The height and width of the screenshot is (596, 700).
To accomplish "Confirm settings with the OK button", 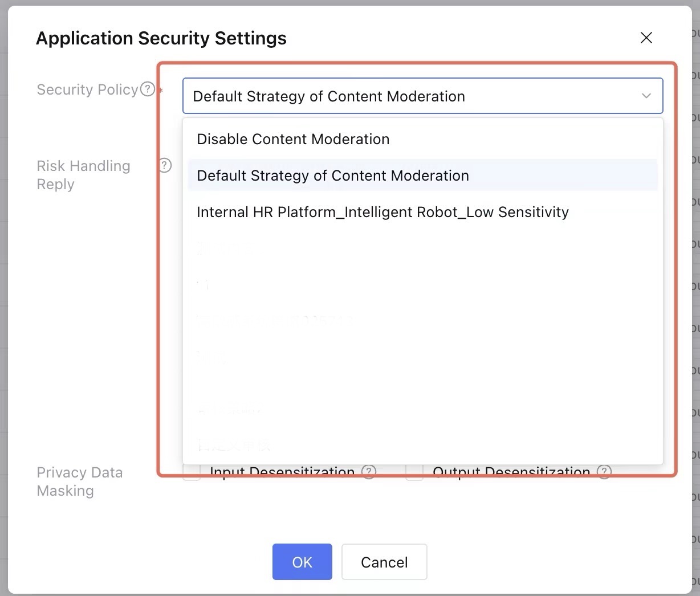I will 302,562.
